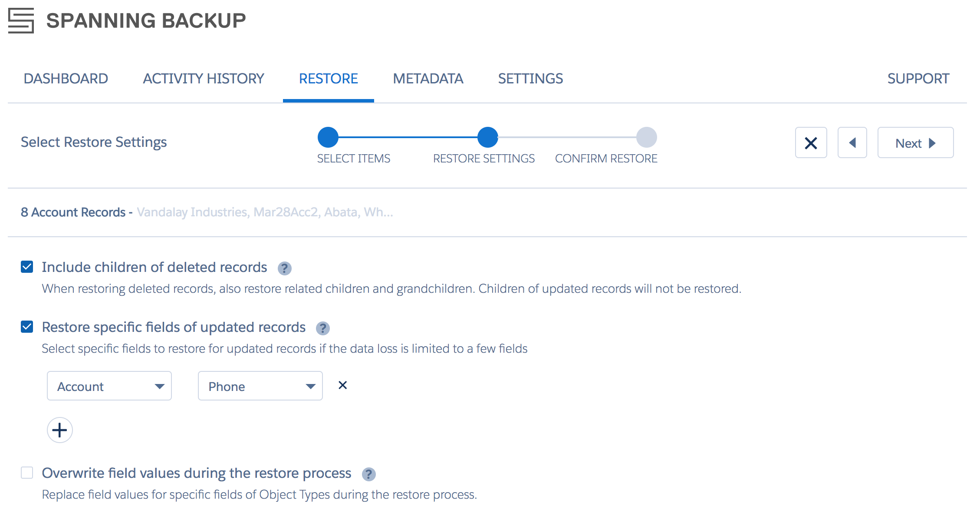Screen dimensions: 980x523
Task: Open the Activity History tab
Action: click(x=204, y=79)
